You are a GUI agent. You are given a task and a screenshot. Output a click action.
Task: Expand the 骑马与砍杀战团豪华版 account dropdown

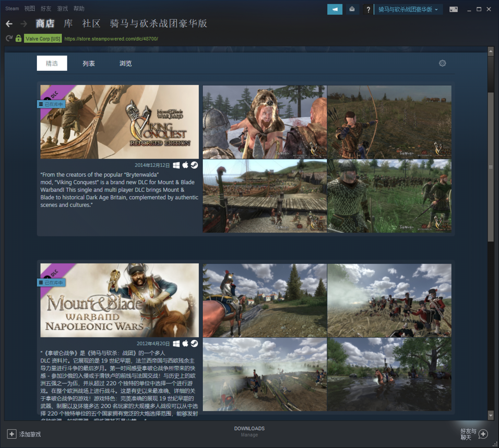point(408,9)
